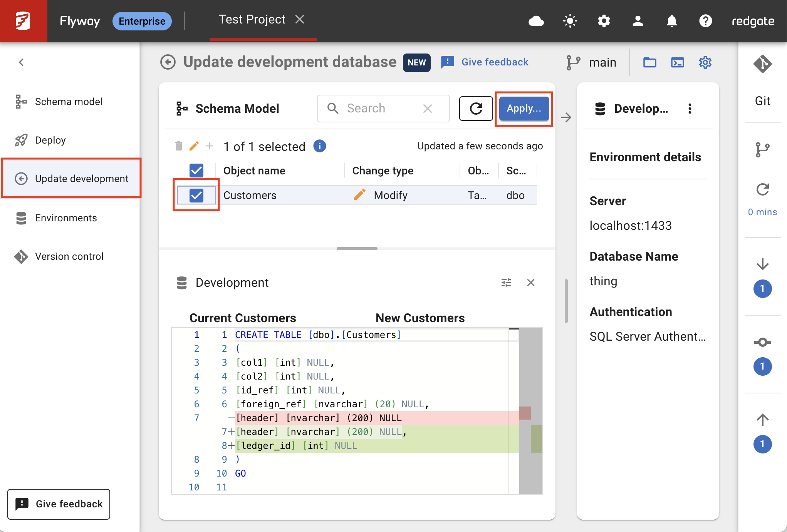
Task: Click the diff minimap overview
Action: pos(531,411)
